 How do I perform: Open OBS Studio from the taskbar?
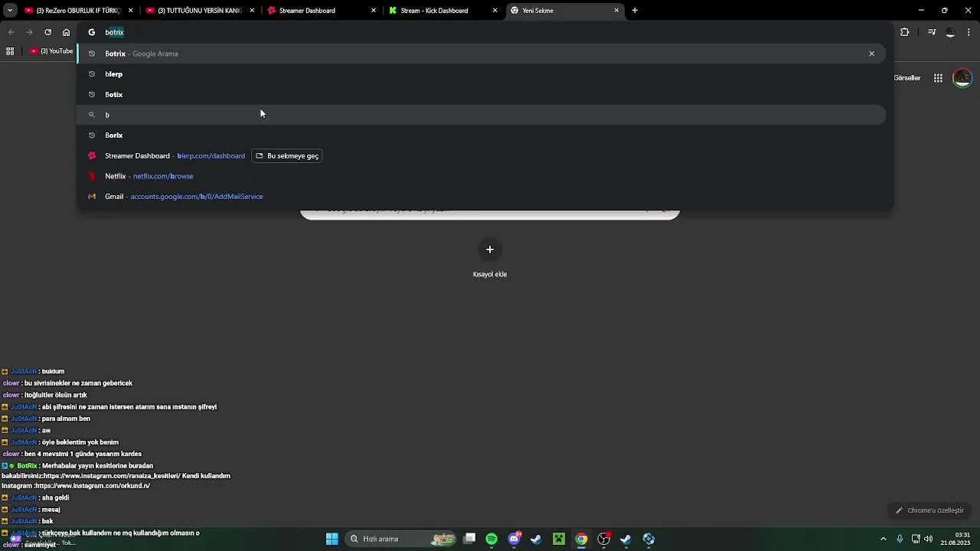[604, 539]
